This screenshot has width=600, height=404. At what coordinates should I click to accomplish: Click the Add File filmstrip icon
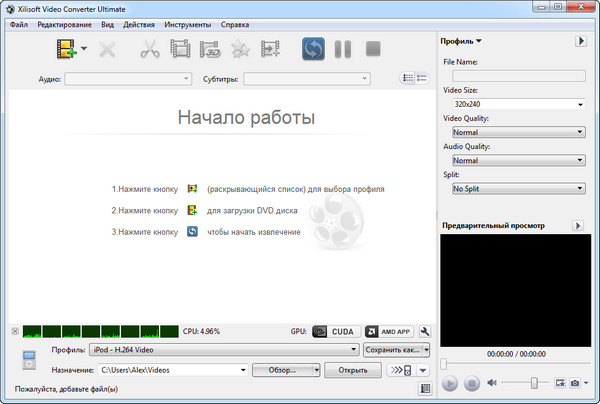pyautogui.click(x=66, y=48)
